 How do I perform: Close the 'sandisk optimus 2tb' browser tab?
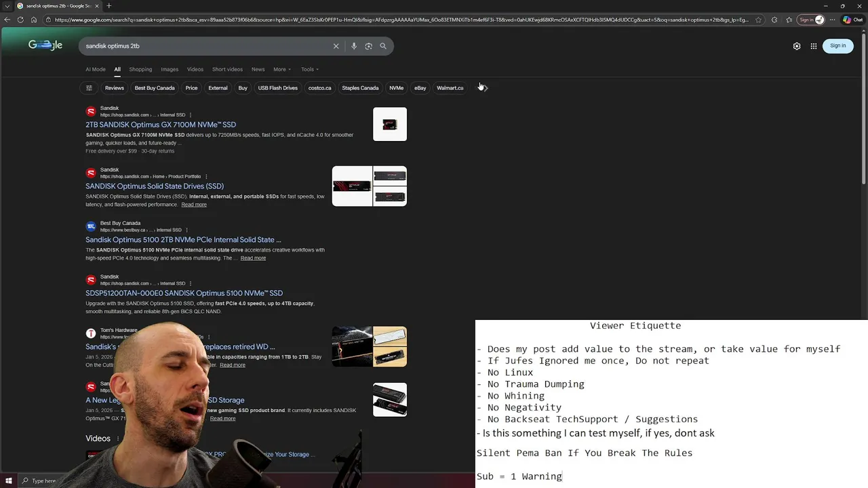(97, 6)
